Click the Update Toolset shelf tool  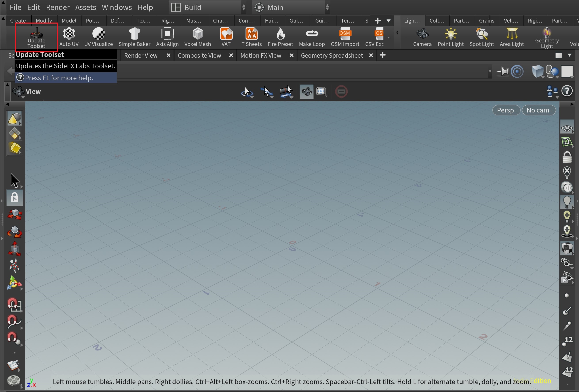[x=36, y=38]
